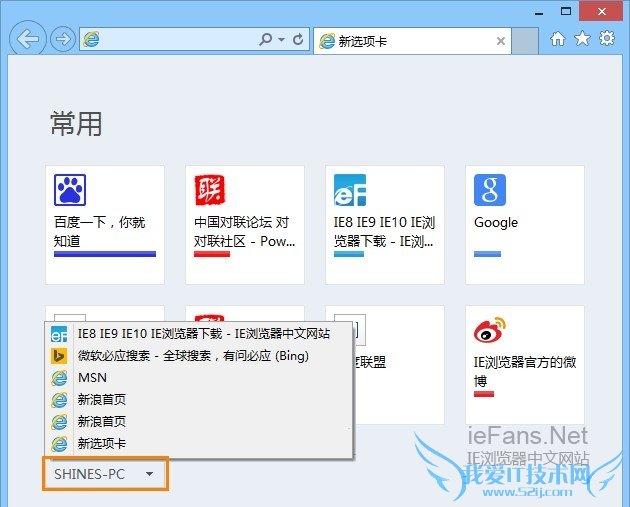Open the address bar autocomplete dropdown arrow
Screen dimensions: 630x507
[x=282, y=39]
